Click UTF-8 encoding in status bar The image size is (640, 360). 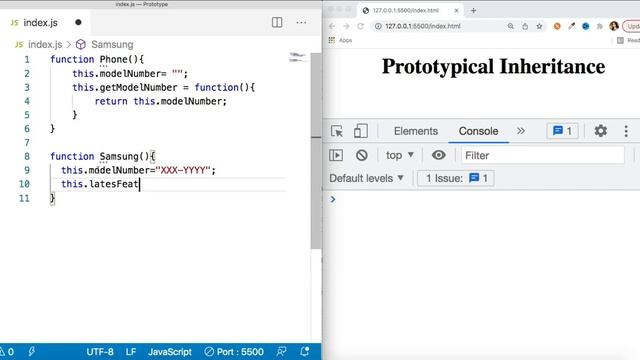coord(100,352)
